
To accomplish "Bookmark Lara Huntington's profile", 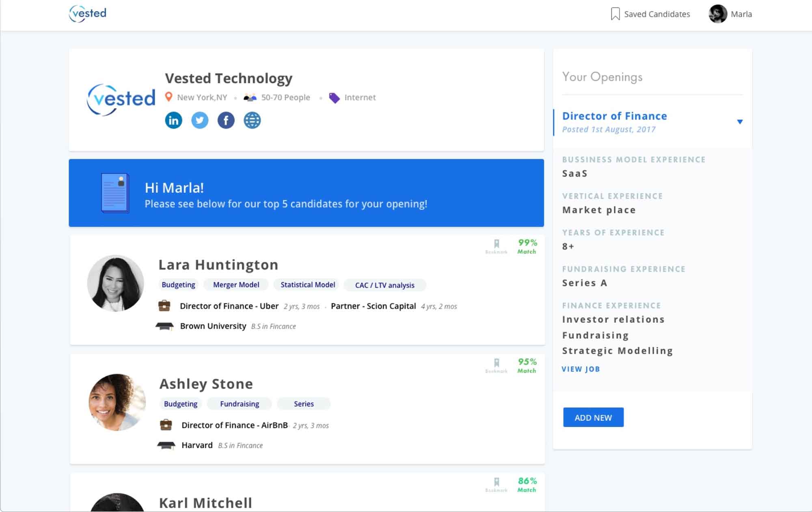I will (x=496, y=246).
